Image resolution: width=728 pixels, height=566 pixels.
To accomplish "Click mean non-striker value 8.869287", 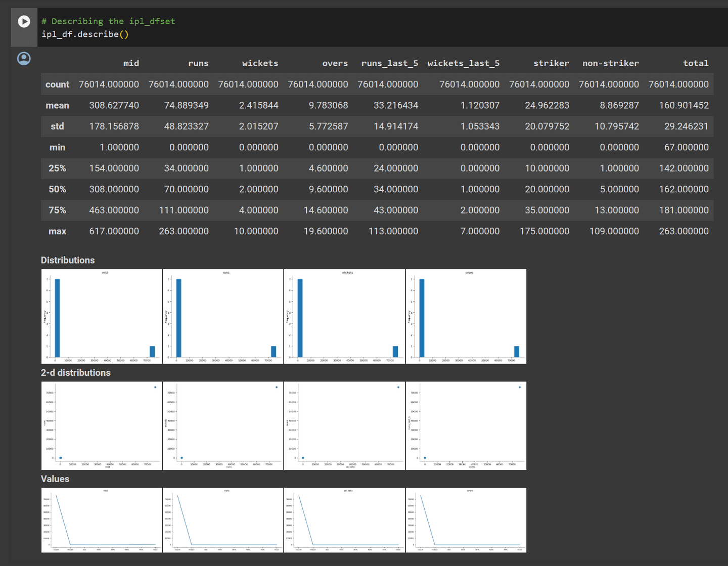I will tap(619, 106).
